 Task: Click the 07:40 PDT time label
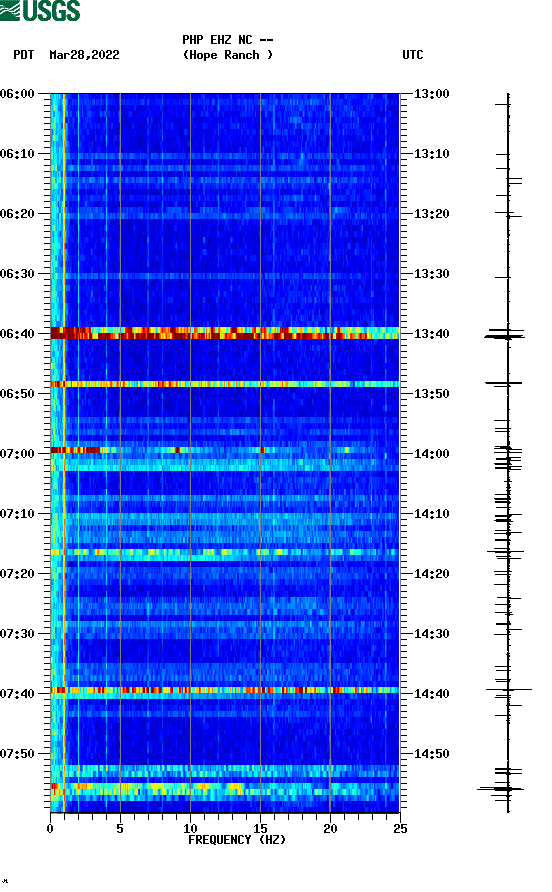coord(18,694)
